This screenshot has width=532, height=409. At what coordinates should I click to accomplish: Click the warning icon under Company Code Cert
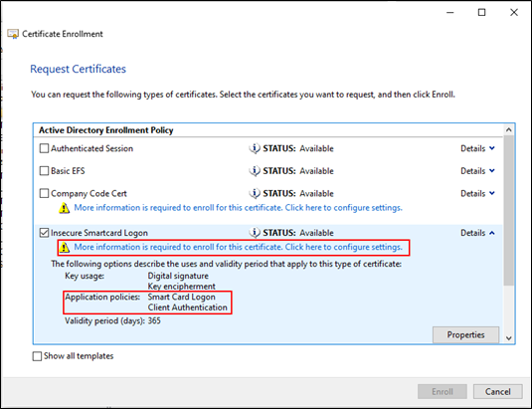(64, 208)
